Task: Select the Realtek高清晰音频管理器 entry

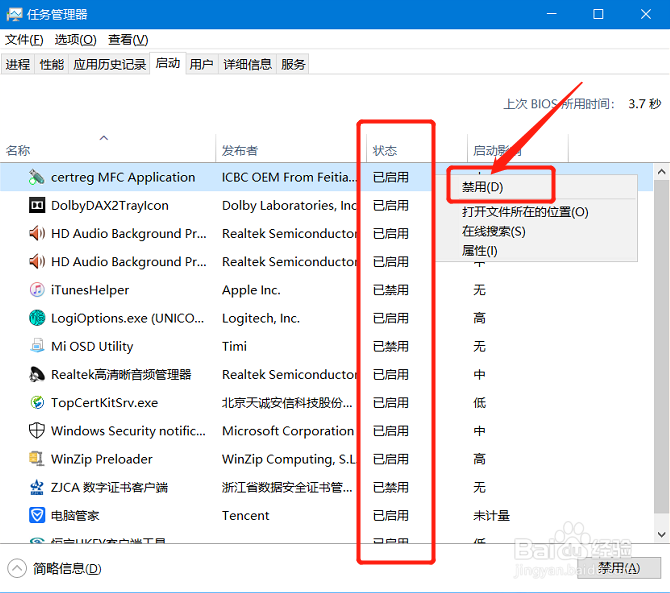Action: (121, 375)
